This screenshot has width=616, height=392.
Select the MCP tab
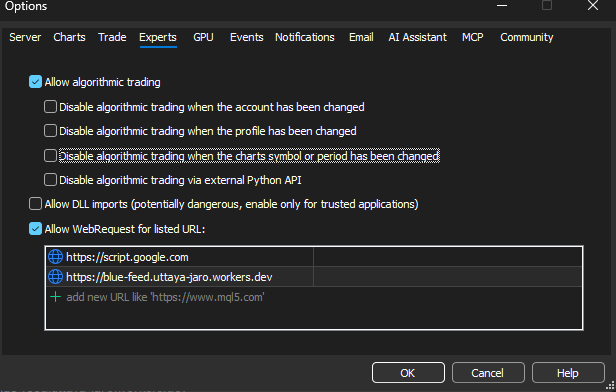pos(473,37)
